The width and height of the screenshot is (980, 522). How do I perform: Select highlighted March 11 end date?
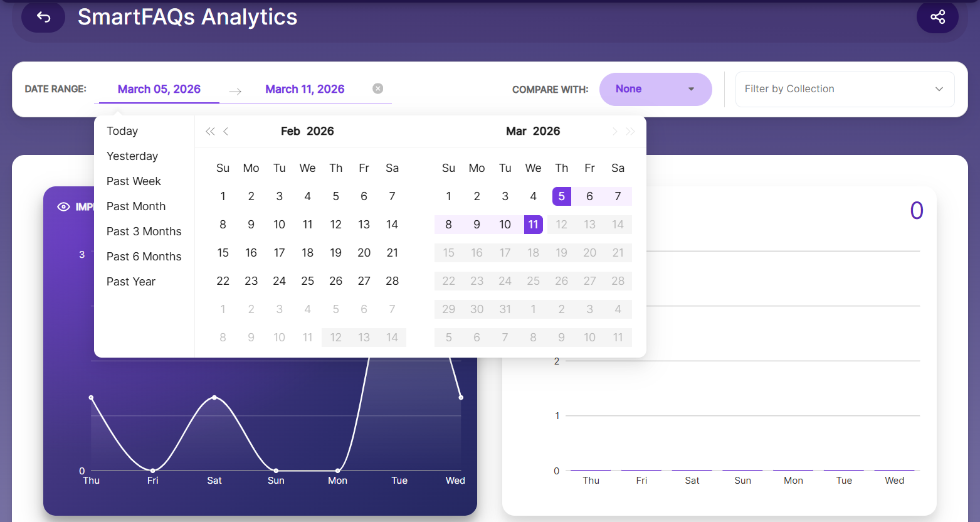533,225
